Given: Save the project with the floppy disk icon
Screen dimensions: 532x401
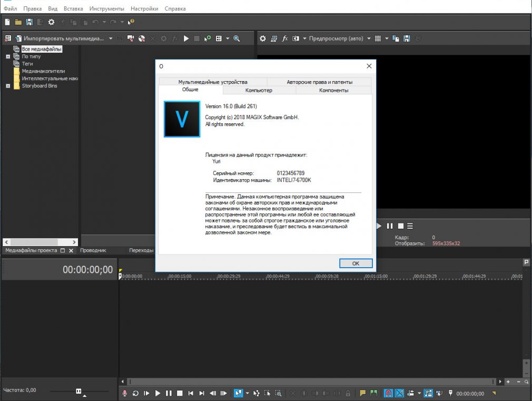Looking at the screenshot, I should (x=29, y=23).
